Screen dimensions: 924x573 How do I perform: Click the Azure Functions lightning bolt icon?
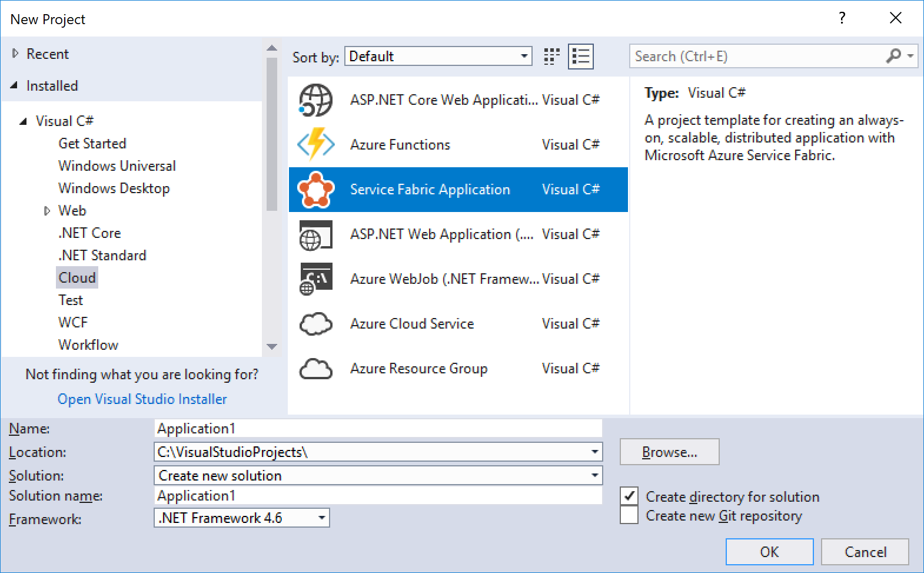pos(316,144)
